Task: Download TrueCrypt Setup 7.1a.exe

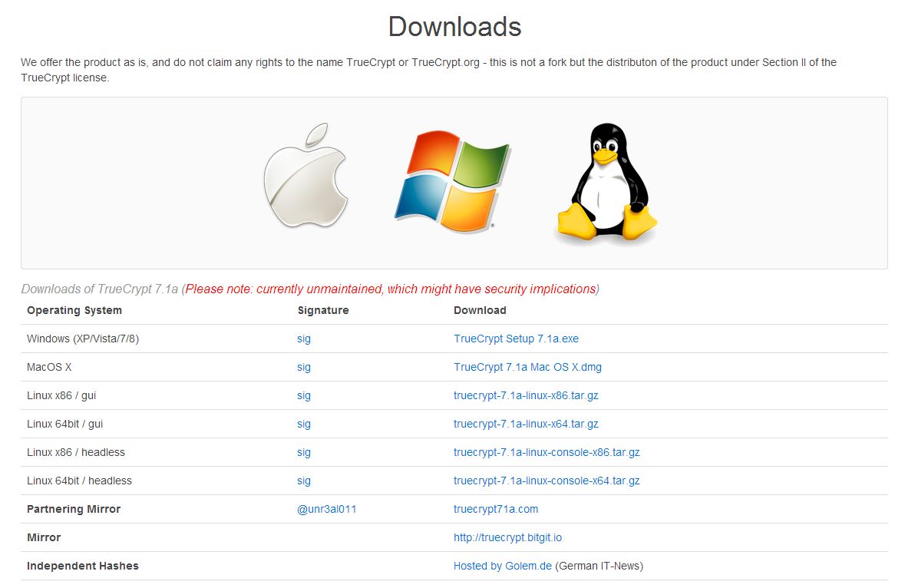Action: point(516,339)
